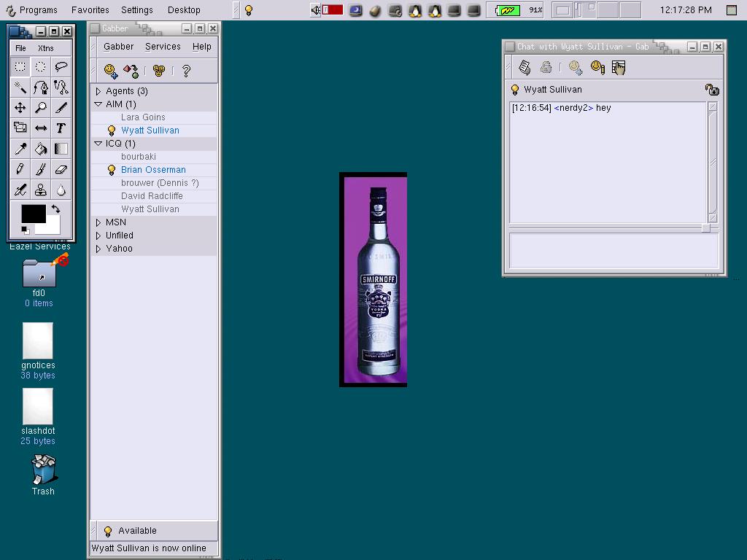Select the Eraser tool
Screen dimensions: 747x560
pos(61,169)
